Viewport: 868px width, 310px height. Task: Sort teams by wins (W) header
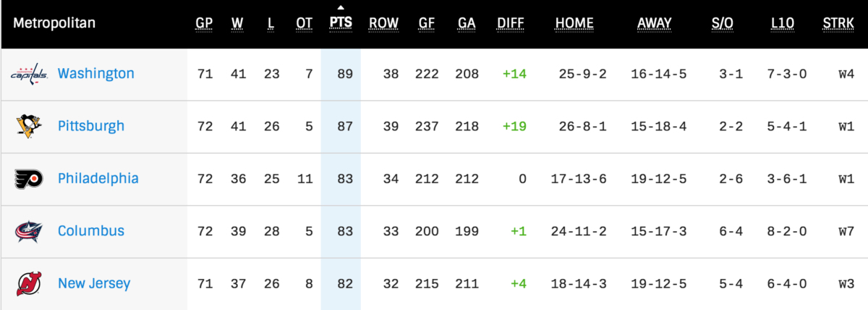pyautogui.click(x=237, y=23)
